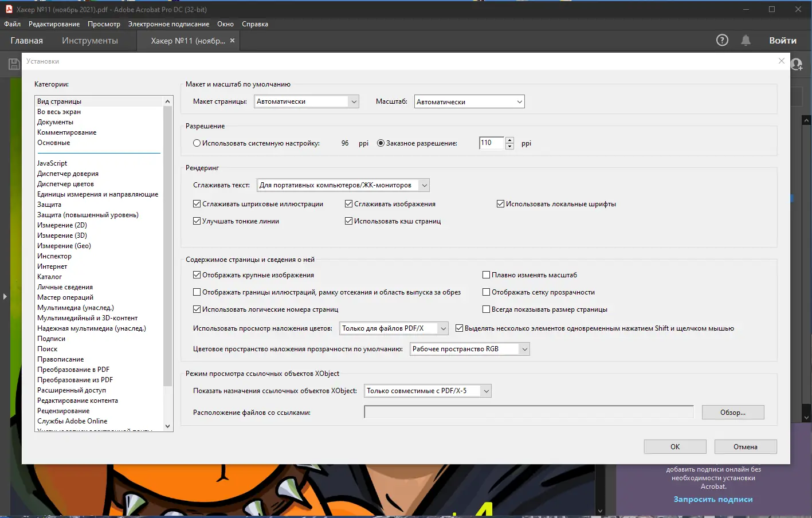This screenshot has height=518, width=812.
Task: Toggle 'Улучшать тонкие линии' checkbox
Action: pos(197,221)
